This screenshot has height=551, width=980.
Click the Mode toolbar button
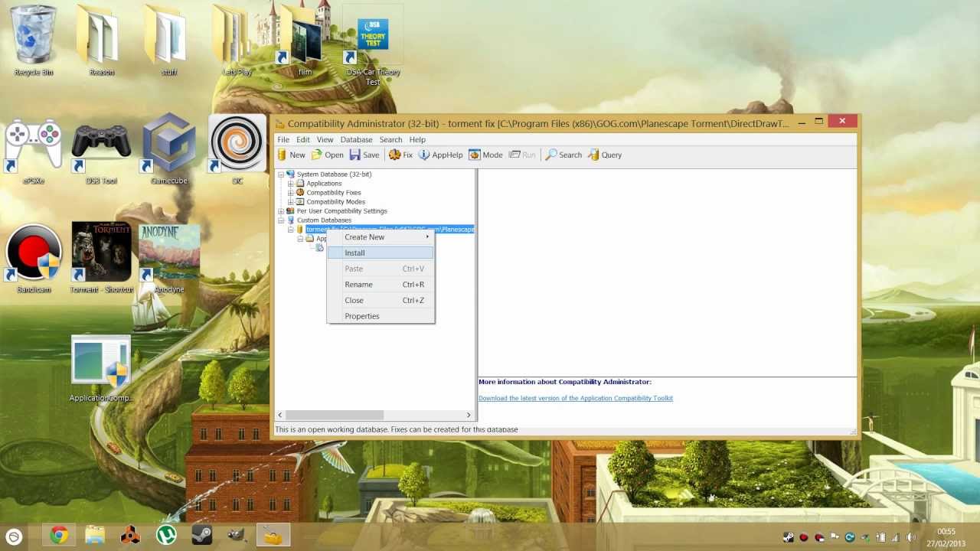click(485, 155)
